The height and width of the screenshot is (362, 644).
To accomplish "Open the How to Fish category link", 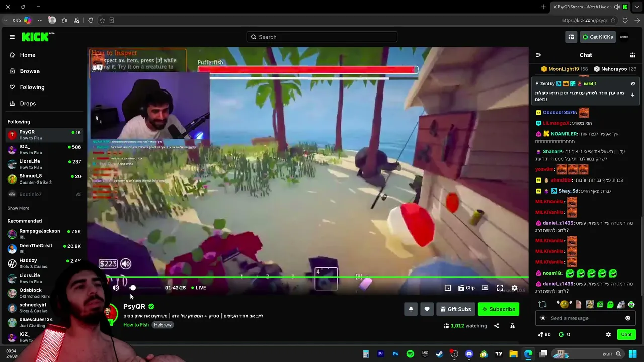I will [x=136, y=325].
